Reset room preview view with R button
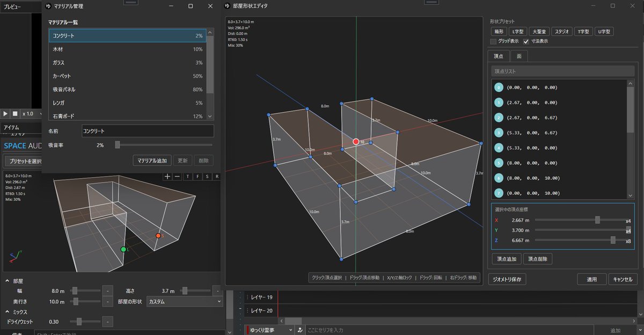The height and width of the screenshot is (335, 644). [217, 176]
